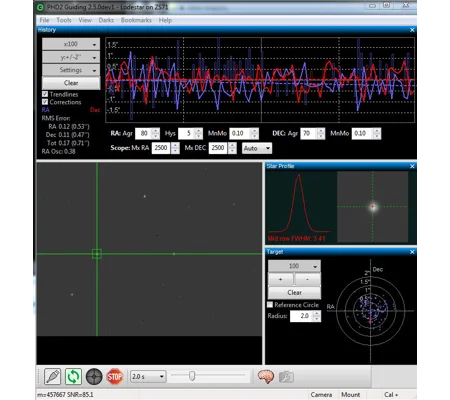Click the Mx RA 2500 field
Image resolution: width=450 pixels, height=400 pixels.
click(161, 148)
